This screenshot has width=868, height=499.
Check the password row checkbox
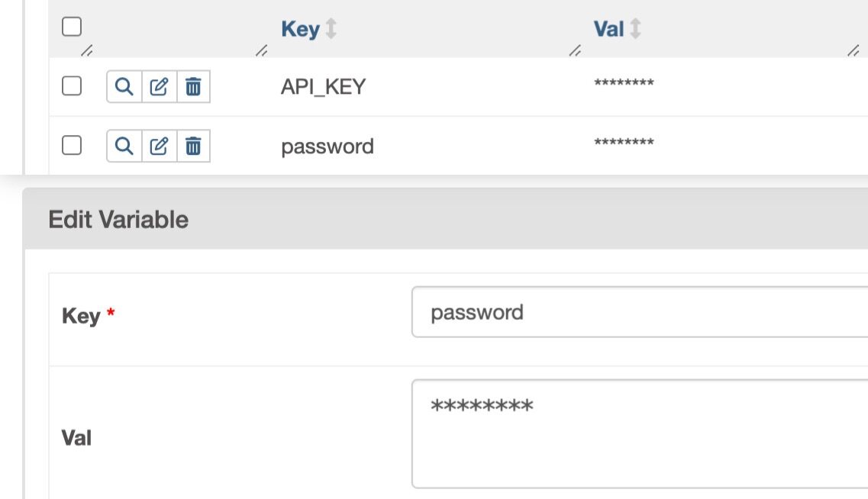pos(71,145)
